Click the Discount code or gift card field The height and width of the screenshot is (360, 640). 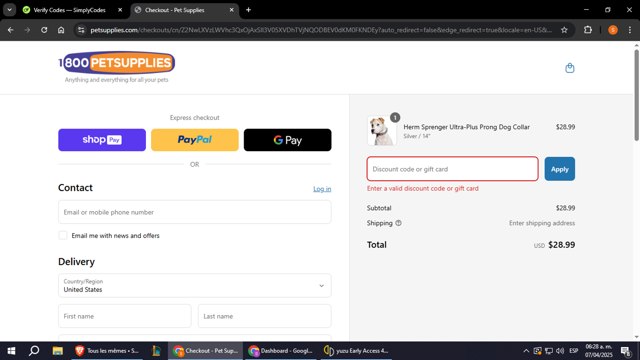[x=452, y=169]
